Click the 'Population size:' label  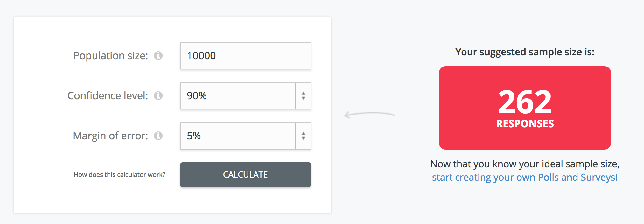coord(111,56)
